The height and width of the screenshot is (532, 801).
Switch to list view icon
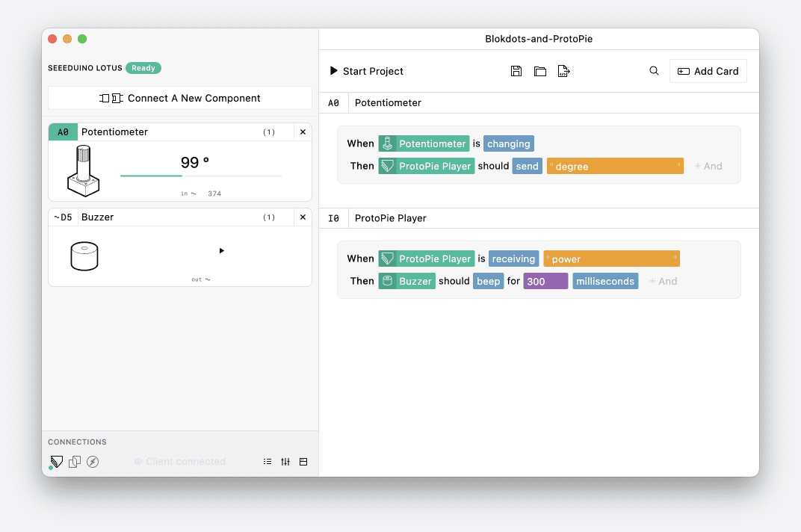click(x=267, y=462)
